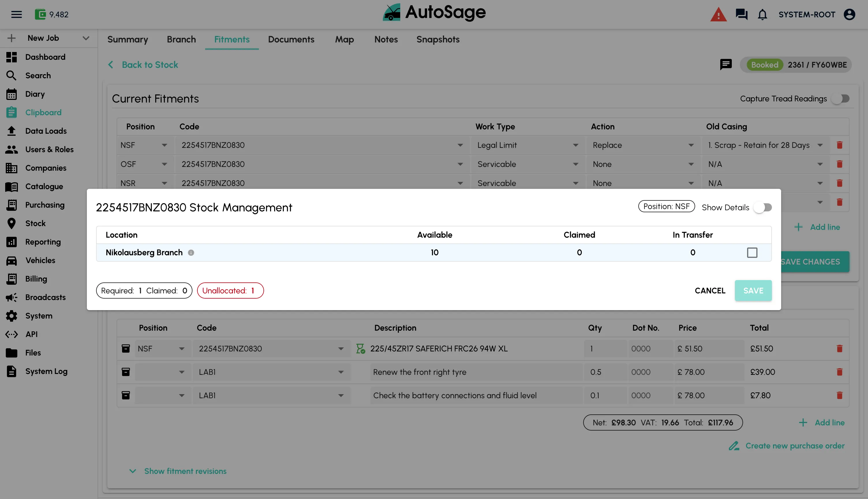The width and height of the screenshot is (868, 499).
Task: Toggle Capture Tread Readings switch
Action: click(841, 99)
